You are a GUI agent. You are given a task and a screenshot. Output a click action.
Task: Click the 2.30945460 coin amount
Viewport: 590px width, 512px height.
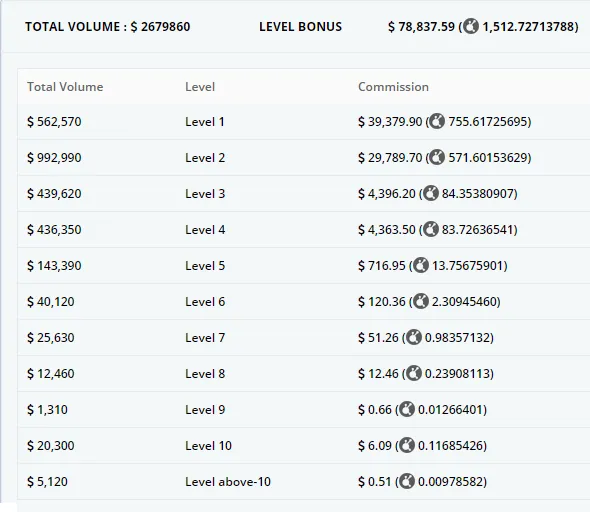464,301
